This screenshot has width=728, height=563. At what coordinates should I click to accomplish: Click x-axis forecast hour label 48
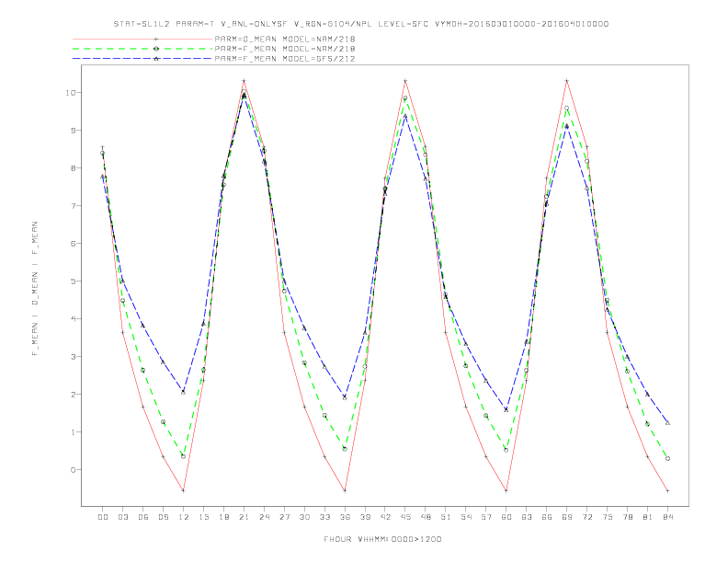[x=426, y=517]
